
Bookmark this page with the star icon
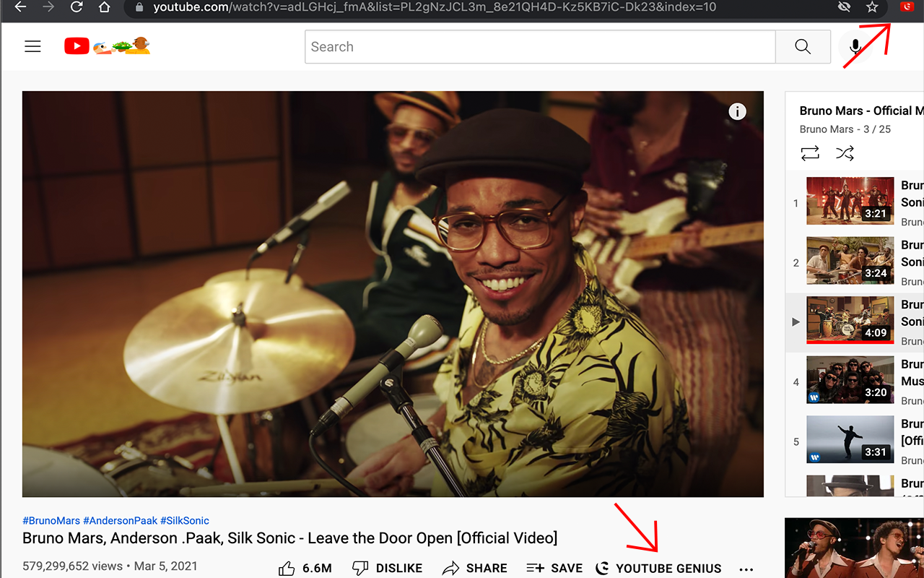click(872, 7)
